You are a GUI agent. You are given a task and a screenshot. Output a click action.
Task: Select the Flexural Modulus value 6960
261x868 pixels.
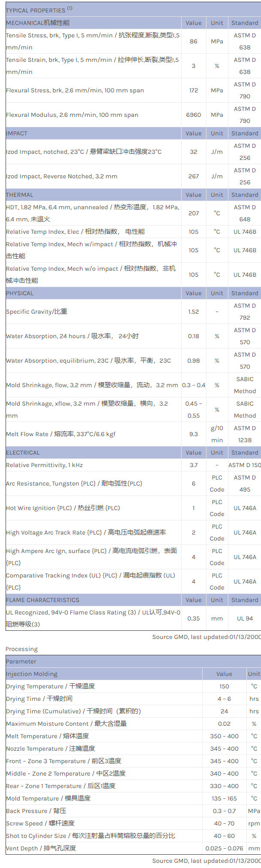pos(194,115)
